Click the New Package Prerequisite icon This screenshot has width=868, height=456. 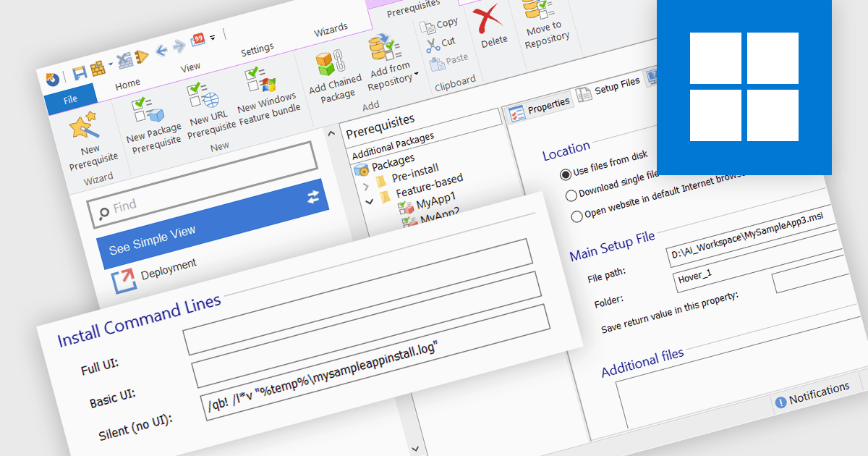point(148,111)
